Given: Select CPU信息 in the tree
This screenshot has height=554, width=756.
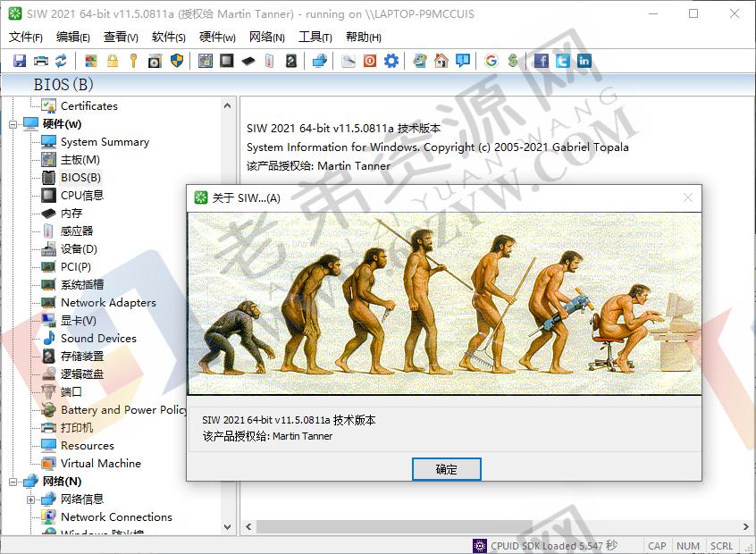Looking at the screenshot, I should pyautogui.click(x=82, y=196).
